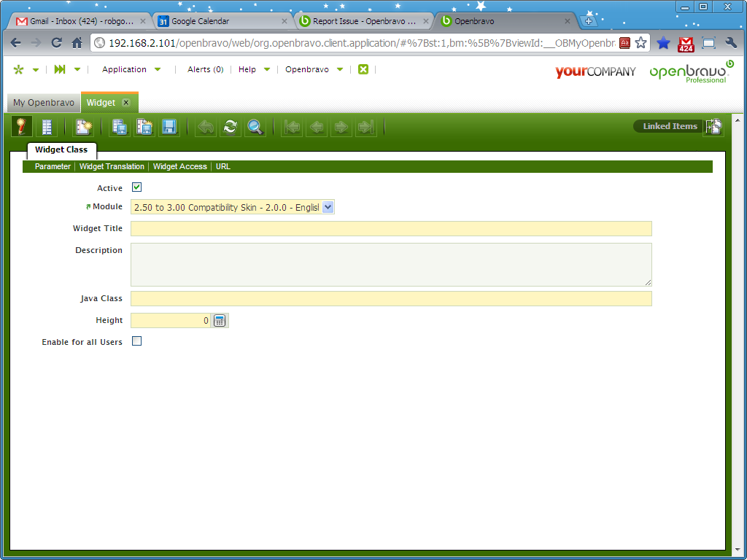Go to last record icon
Viewport: 747px width, 560px height.
tap(366, 127)
